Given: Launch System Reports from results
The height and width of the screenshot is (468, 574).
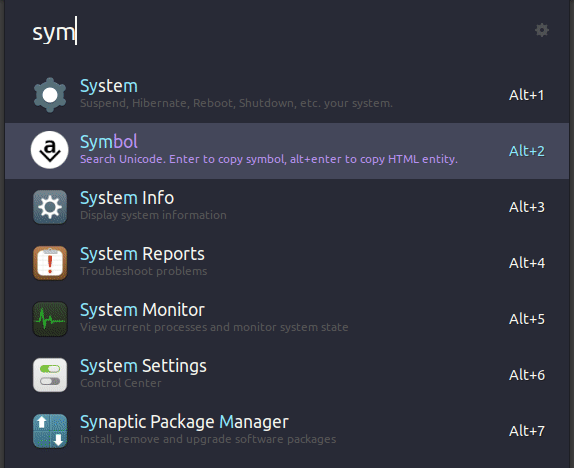Looking at the screenshot, I should [x=287, y=263].
